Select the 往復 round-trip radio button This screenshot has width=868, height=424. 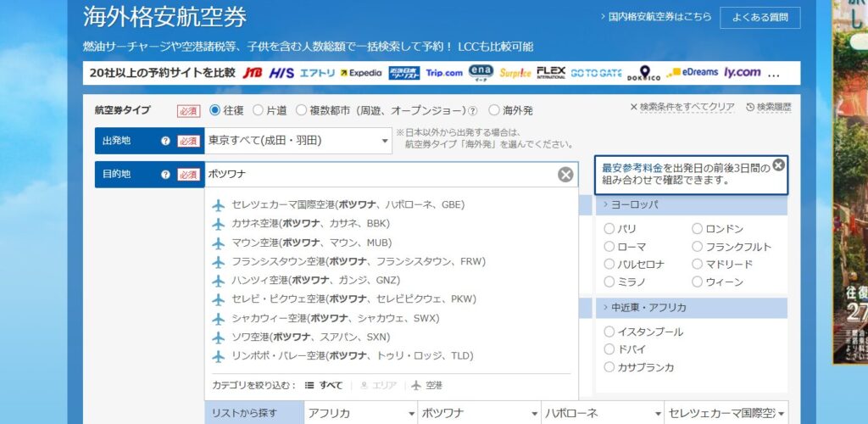[x=215, y=110]
